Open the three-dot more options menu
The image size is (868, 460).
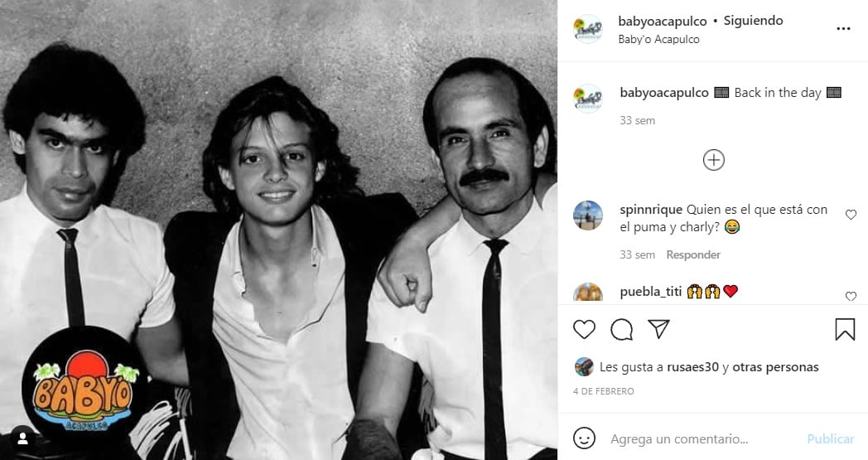(843, 29)
